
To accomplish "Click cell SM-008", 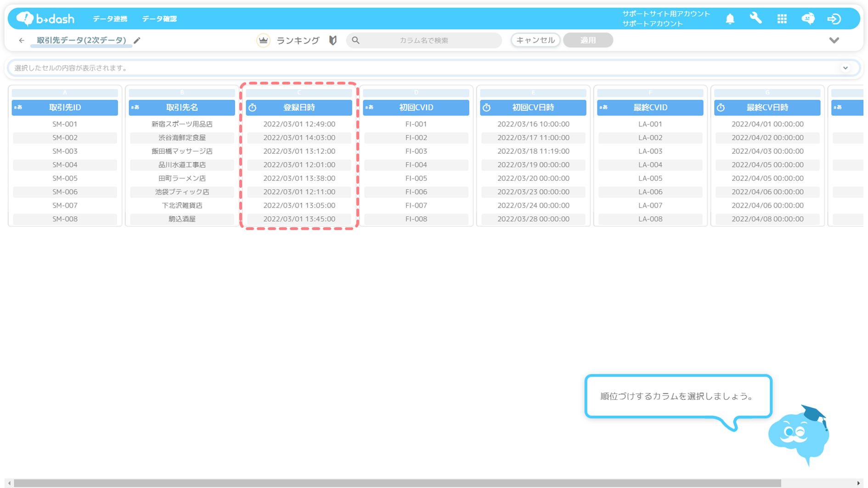I will click(65, 219).
